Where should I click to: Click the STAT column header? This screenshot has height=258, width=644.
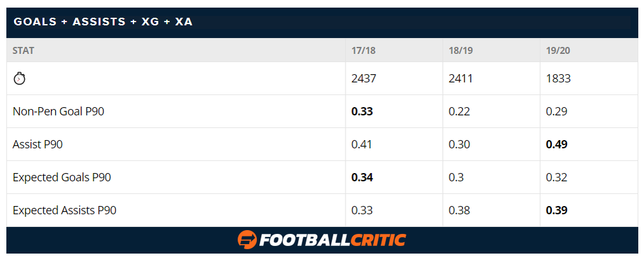coord(23,51)
